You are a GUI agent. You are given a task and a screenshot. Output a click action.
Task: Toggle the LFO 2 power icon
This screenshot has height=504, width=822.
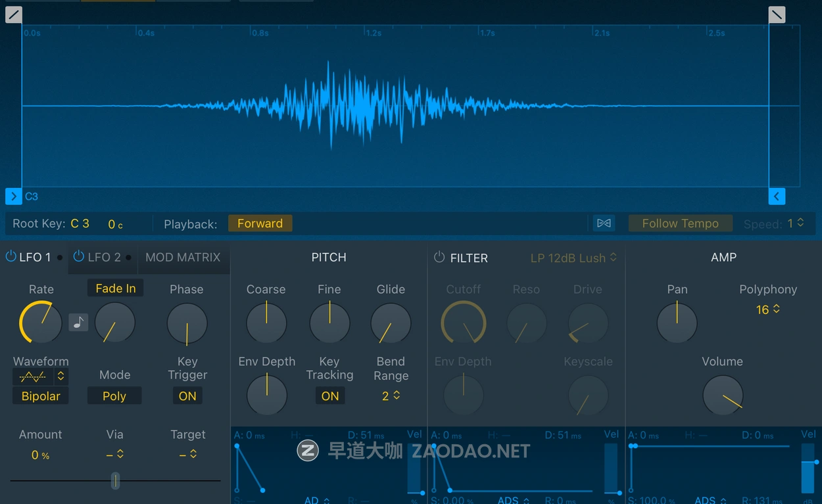tap(79, 257)
